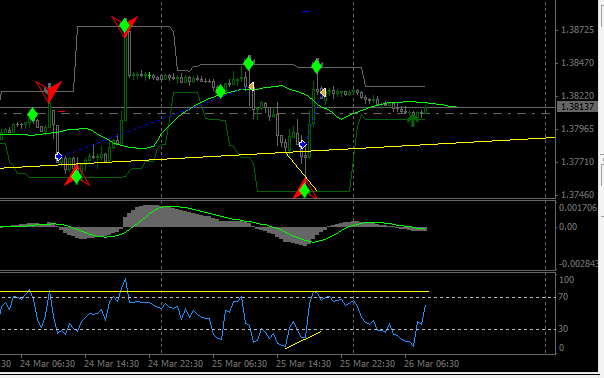Select the yellow horizontal line in the RSI panel
This screenshot has height=378, width=604.
214,292
